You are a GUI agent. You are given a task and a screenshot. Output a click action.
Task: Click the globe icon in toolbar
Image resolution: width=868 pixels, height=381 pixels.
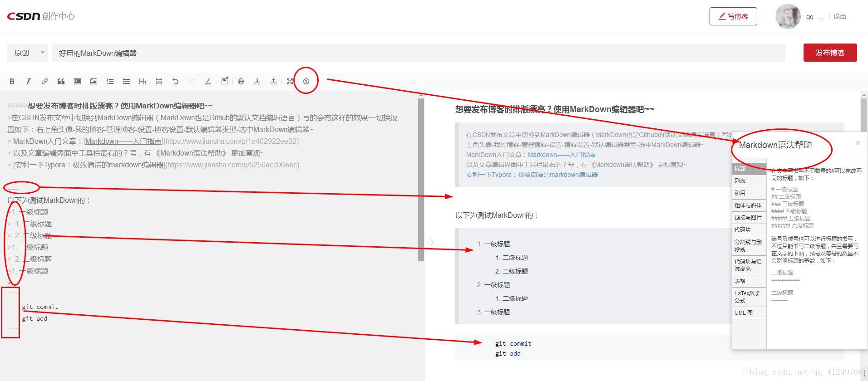click(241, 82)
